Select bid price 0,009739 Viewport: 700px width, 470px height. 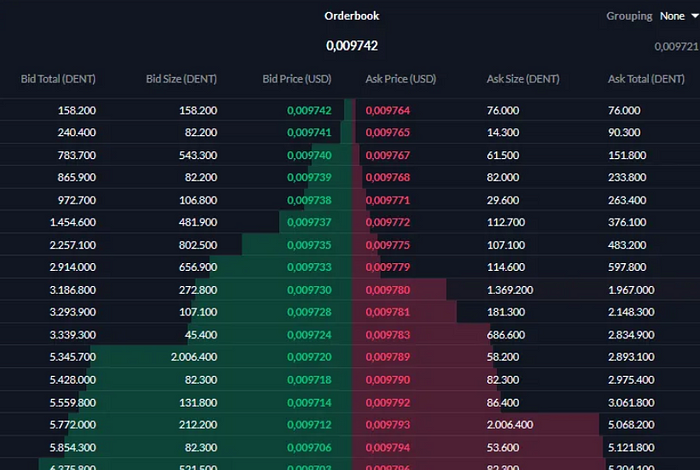click(x=309, y=177)
